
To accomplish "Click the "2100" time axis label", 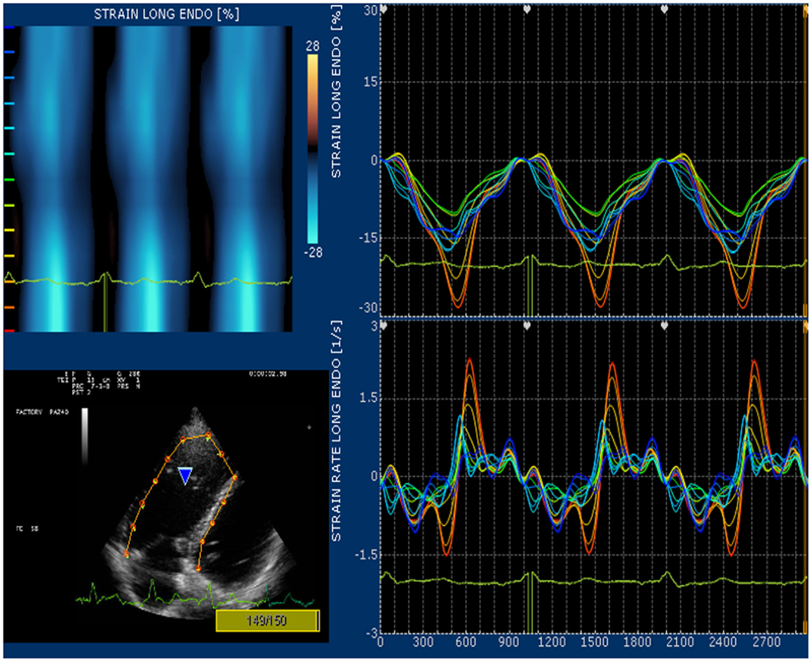I will tap(680, 642).
